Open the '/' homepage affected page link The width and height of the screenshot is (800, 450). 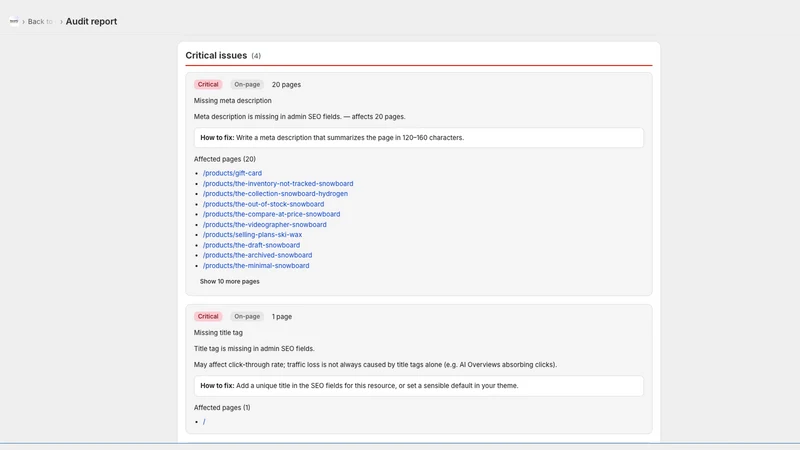[204, 421]
